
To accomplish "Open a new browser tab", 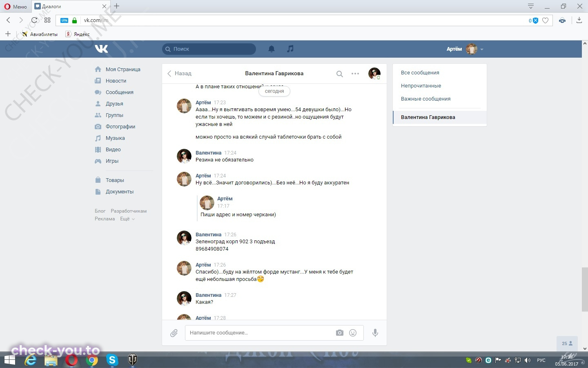I will [117, 6].
